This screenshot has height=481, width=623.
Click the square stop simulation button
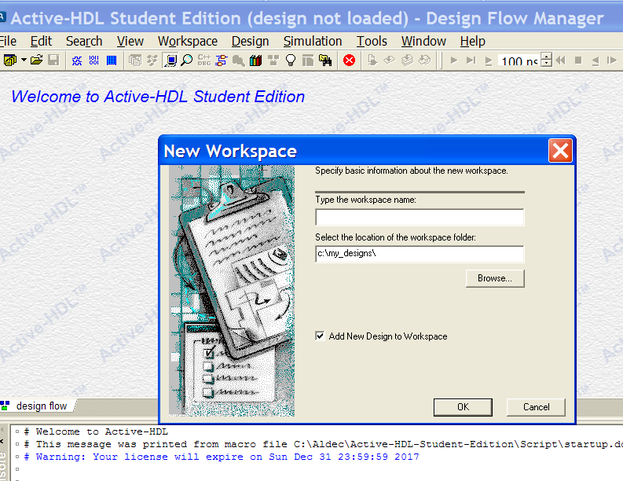pyautogui.click(x=578, y=60)
